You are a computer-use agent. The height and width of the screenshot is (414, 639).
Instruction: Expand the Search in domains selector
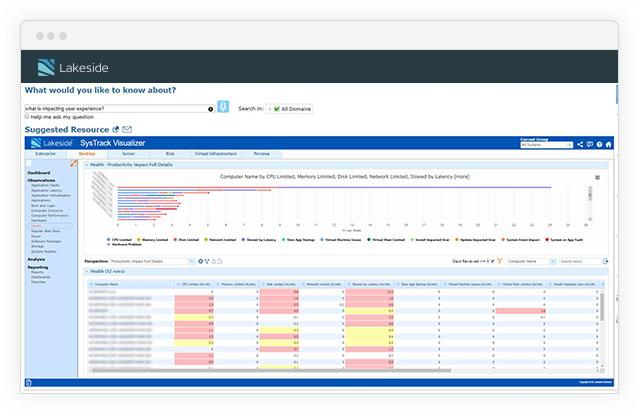point(270,109)
